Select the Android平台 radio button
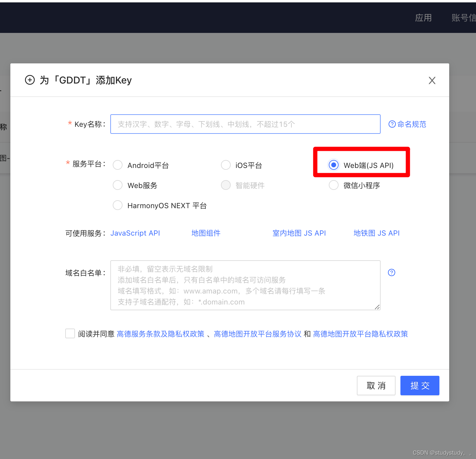 coord(118,165)
